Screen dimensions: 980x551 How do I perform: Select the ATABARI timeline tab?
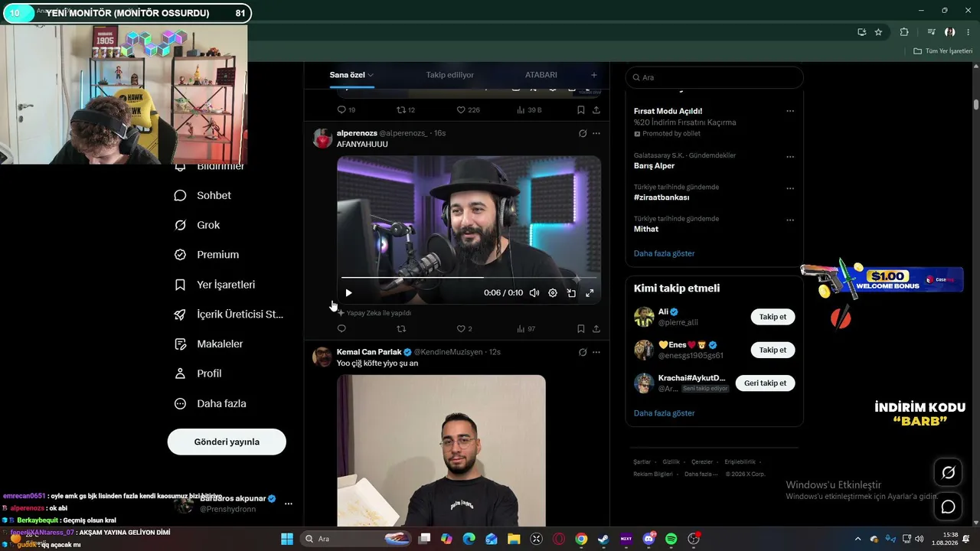pyautogui.click(x=541, y=75)
